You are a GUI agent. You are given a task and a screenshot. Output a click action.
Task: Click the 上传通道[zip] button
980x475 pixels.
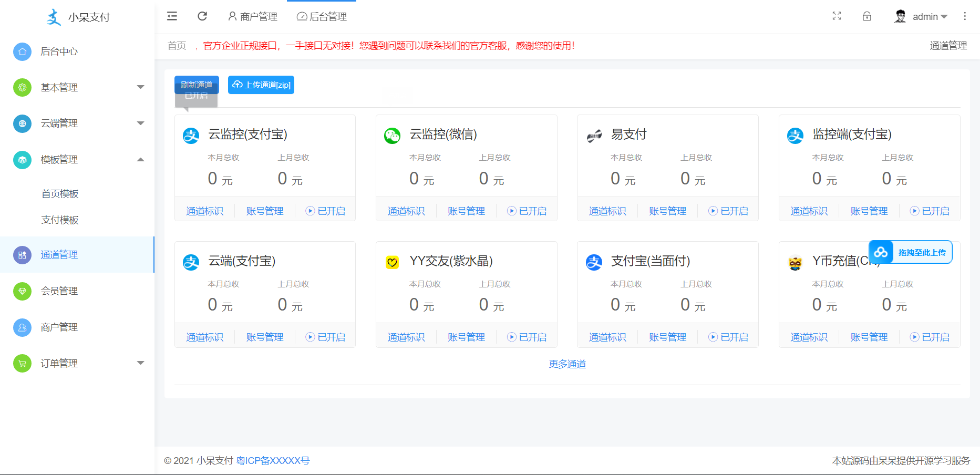pos(261,85)
